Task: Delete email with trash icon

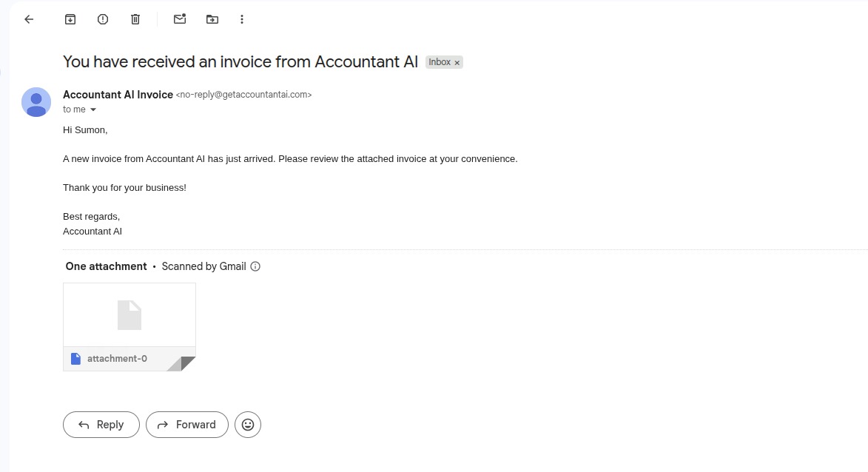Action: click(135, 19)
